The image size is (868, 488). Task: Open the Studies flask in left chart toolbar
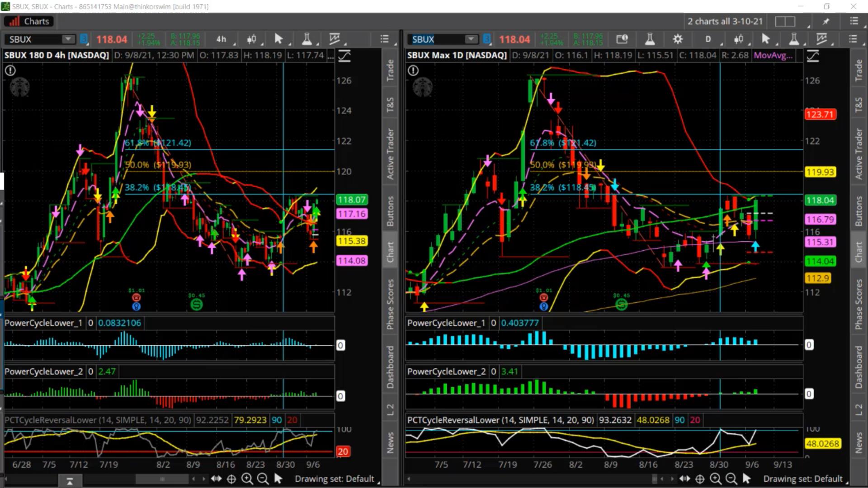tap(307, 39)
